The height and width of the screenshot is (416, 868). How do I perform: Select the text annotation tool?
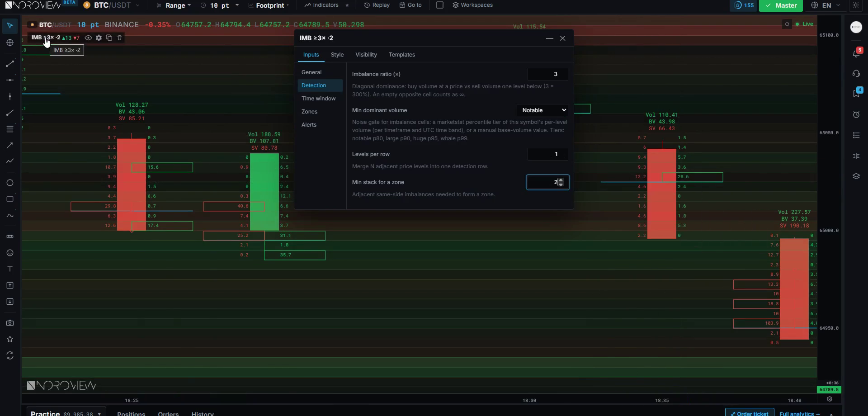tap(10, 269)
